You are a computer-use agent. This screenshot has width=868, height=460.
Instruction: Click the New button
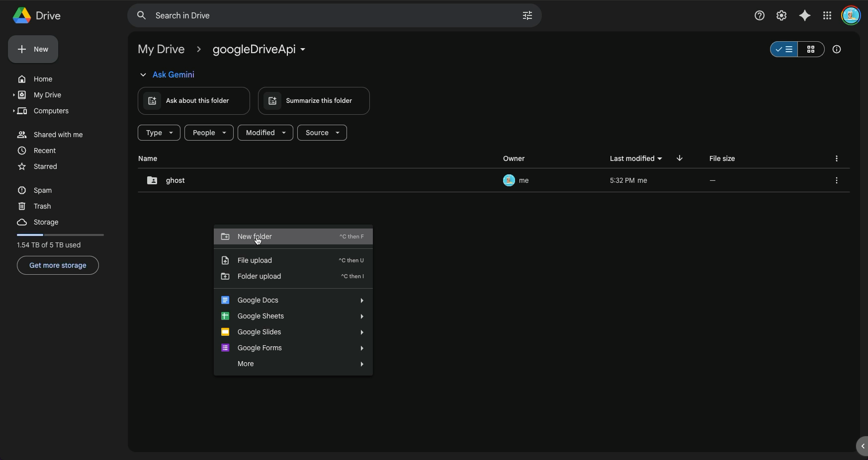pos(33,49)
